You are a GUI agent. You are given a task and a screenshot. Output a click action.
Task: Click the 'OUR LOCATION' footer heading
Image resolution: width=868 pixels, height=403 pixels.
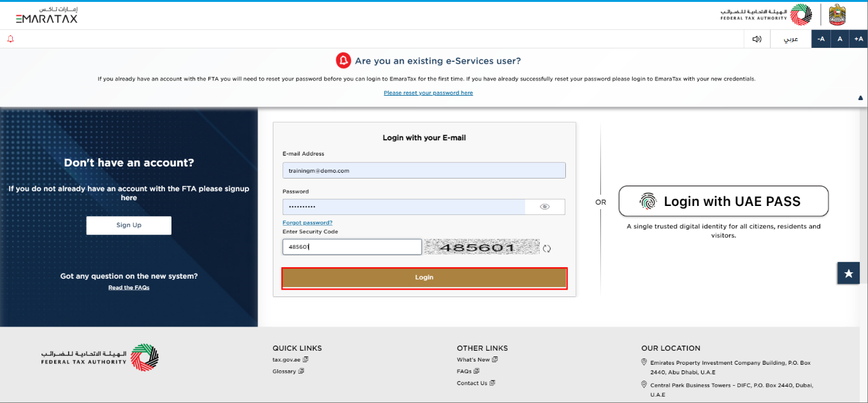click(x=670, y=348)
